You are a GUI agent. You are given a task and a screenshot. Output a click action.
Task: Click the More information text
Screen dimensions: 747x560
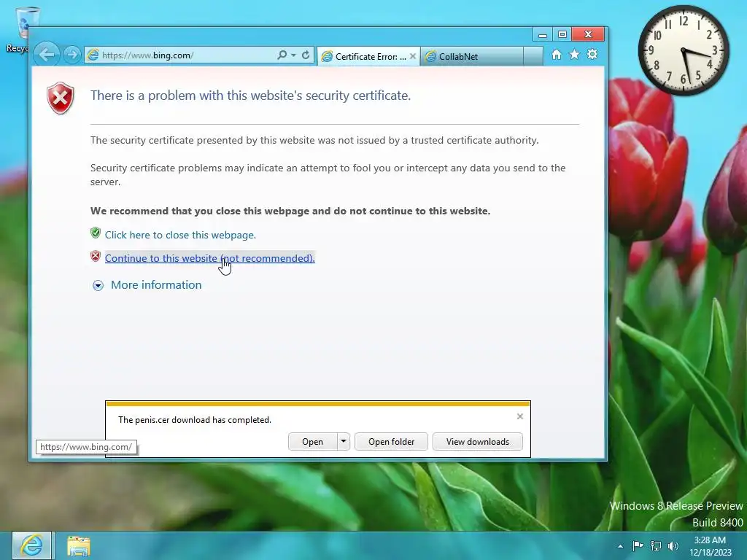[x=156, y=285]
